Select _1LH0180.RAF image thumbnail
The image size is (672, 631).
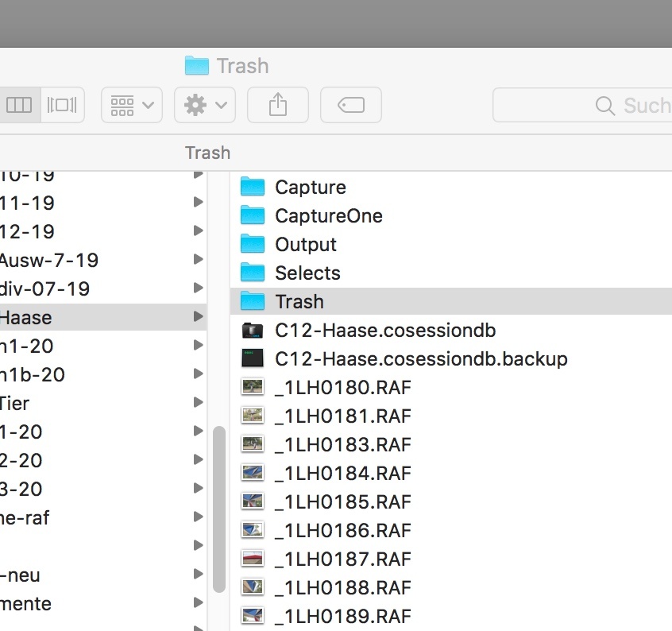tap(253, 388)
